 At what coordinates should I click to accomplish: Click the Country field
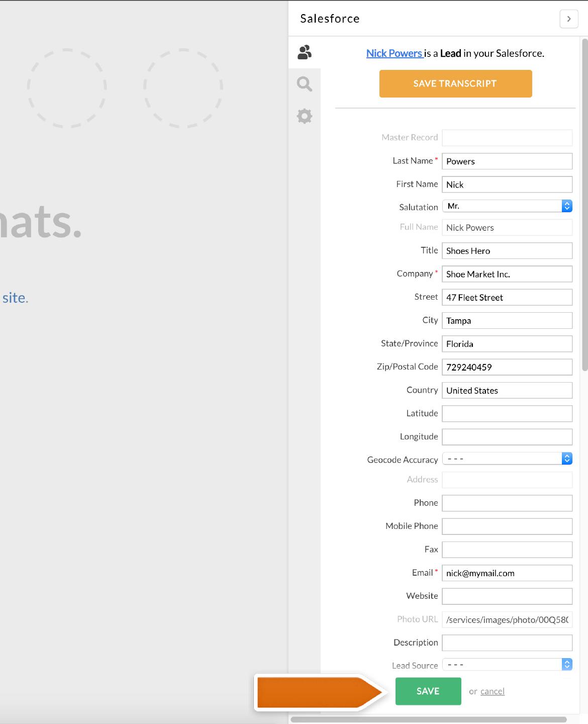[507, 391]
